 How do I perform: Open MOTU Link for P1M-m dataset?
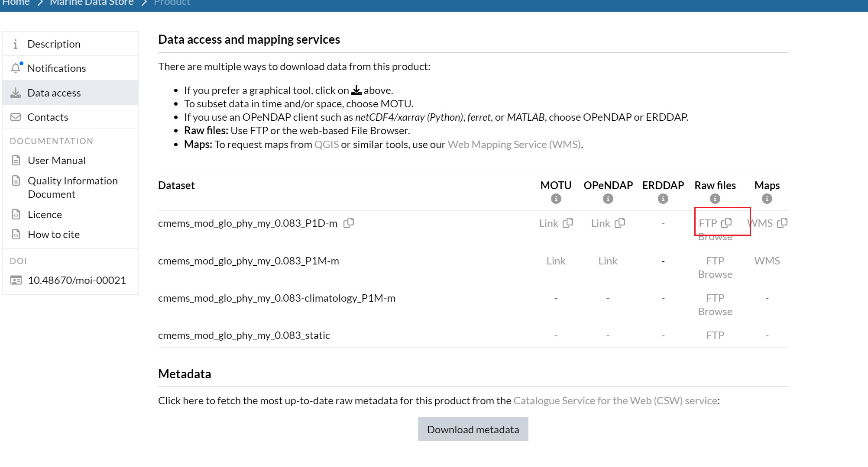(x=556, y=261)
